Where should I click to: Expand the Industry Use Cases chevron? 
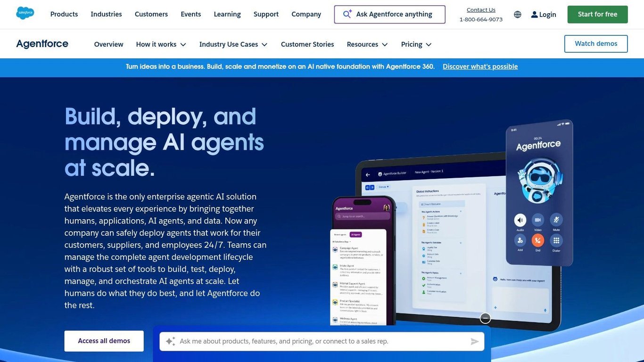click(x=264, y=45)
